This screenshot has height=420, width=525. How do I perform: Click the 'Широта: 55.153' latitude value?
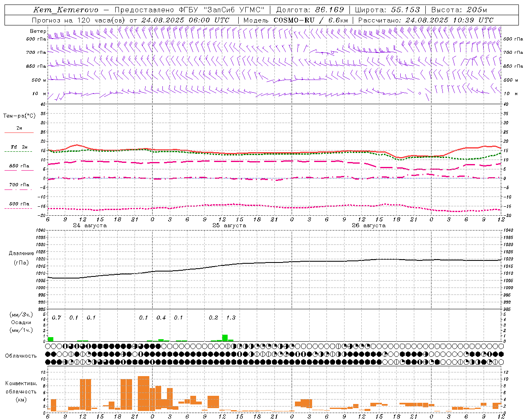click(x=388, y=10)
